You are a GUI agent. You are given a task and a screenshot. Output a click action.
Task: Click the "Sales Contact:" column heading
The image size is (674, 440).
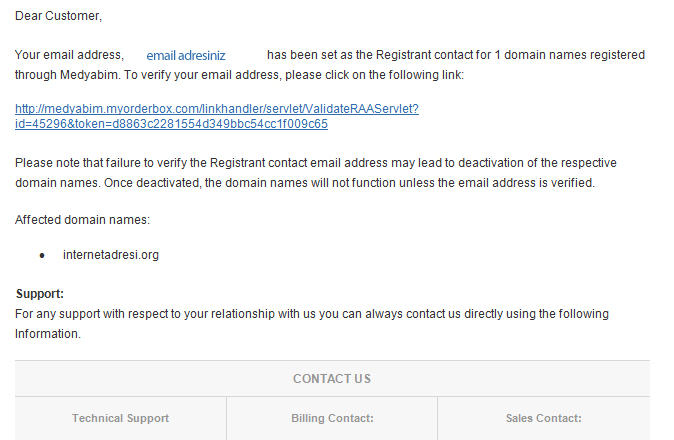tap(543, 418)
